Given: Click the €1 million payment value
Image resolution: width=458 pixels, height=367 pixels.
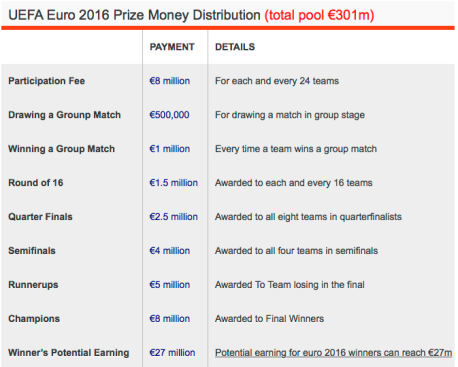Looking at the screenshot, I should click(x=170, y=149).
